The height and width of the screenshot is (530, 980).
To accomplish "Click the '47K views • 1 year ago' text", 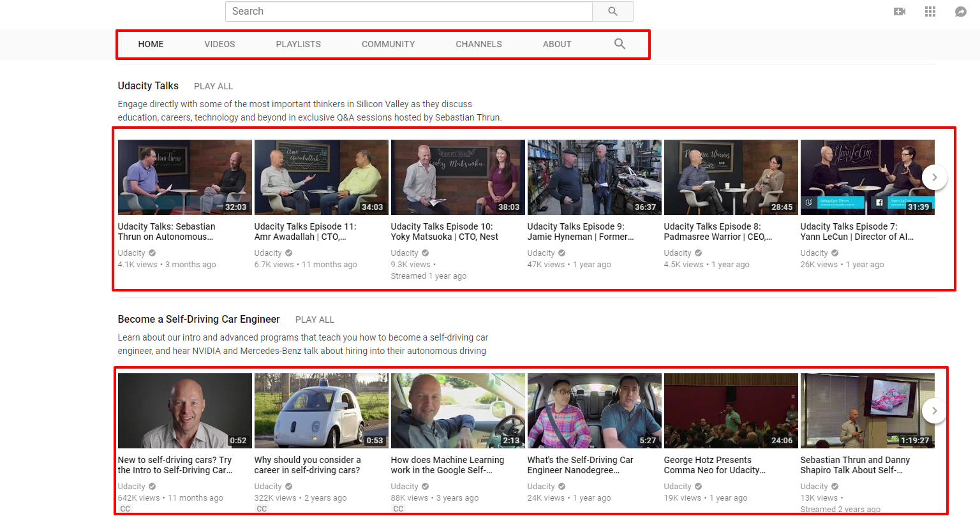I will [569, 265].
